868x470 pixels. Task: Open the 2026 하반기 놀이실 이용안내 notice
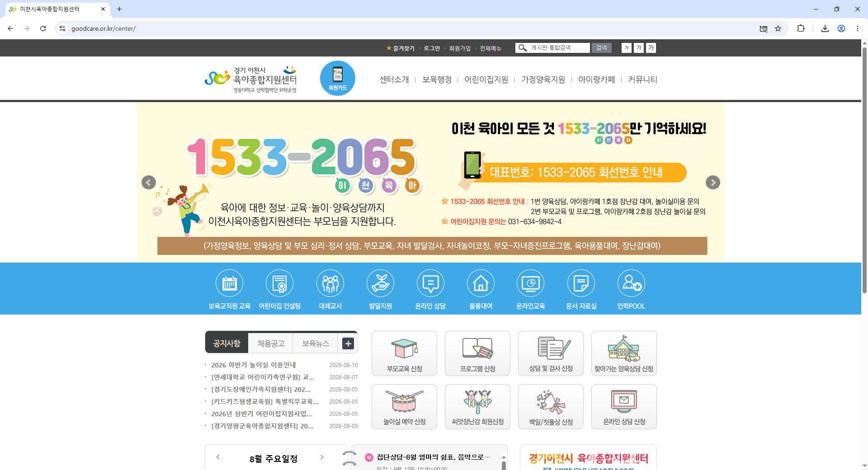coord(254,365)
